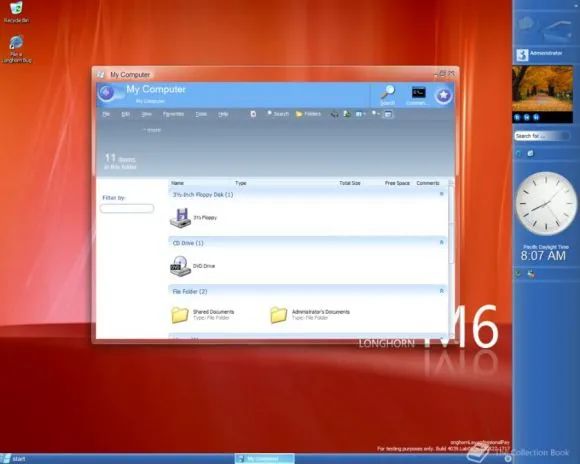Open the Views dropdown in toolbar
The width and height of the screenshot is (580, 464).
pos(360,114)
